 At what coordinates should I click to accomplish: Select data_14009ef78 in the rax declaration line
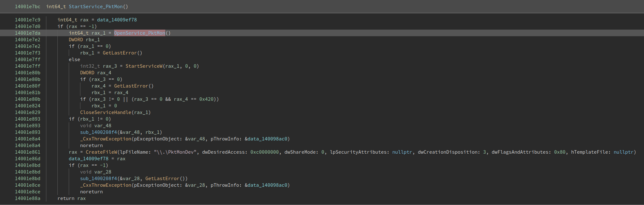117,20
